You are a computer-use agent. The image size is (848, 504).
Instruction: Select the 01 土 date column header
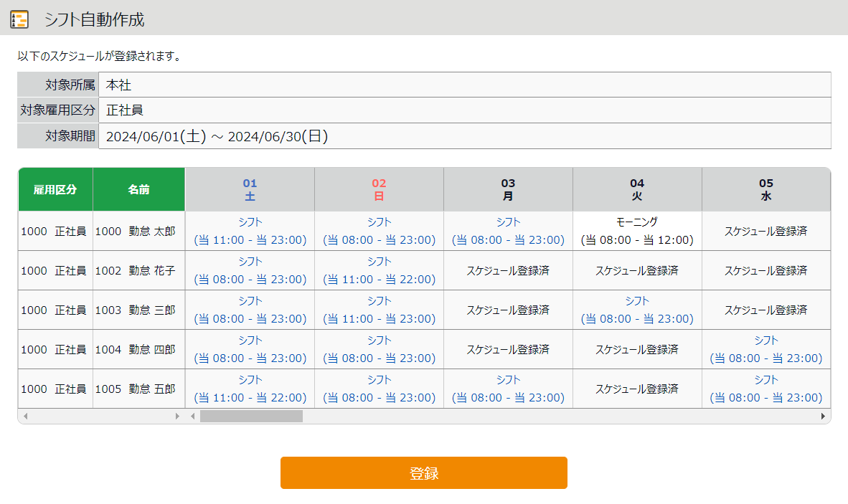pos(250,189)
